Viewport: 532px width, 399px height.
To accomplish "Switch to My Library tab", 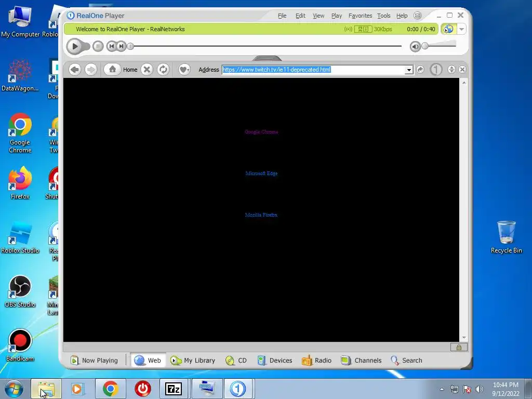I will tap(193, 361).
